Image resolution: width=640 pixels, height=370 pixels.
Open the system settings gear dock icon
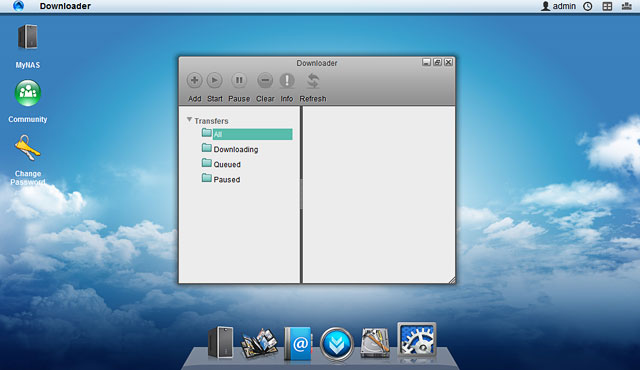417,339
